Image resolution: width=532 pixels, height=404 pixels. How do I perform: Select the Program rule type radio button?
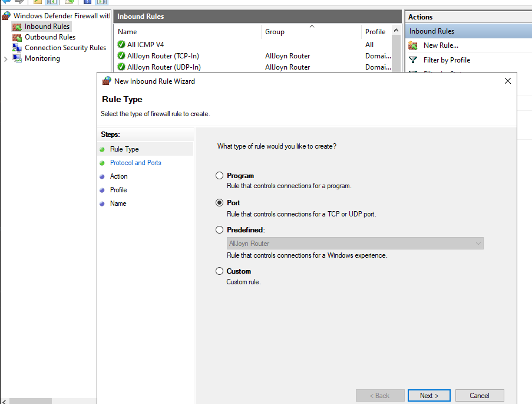pyautogui.click(x=220, y=175)
